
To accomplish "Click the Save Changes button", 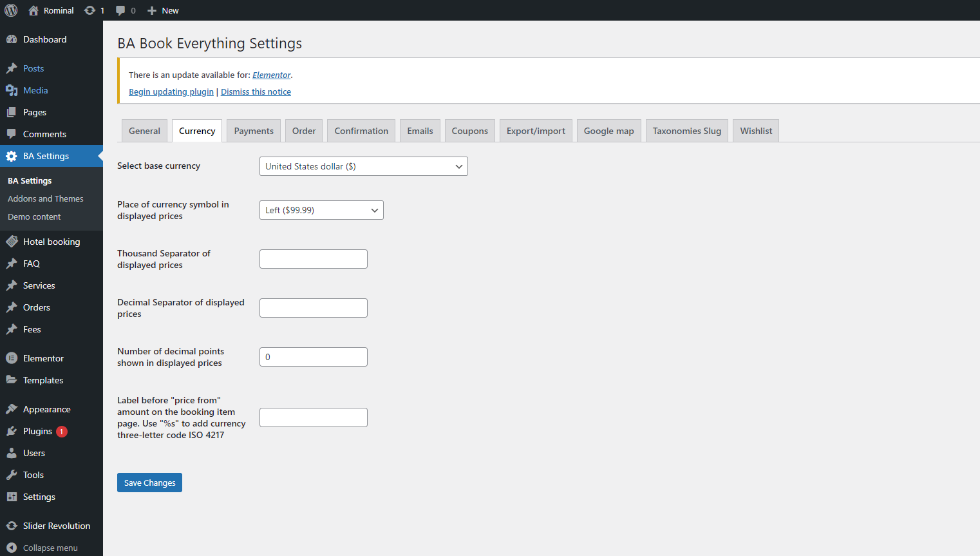I will (x=149, y=483).
